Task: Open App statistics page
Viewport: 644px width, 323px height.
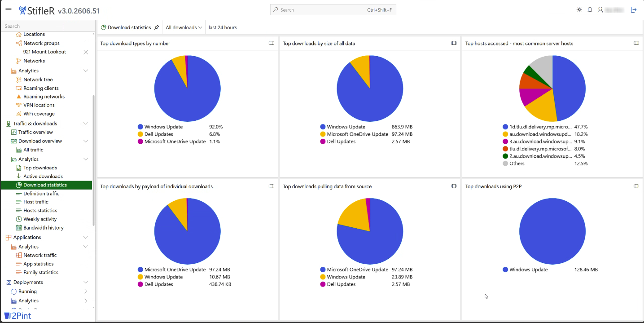Action: pyautogui.click(x=39, y=264)
